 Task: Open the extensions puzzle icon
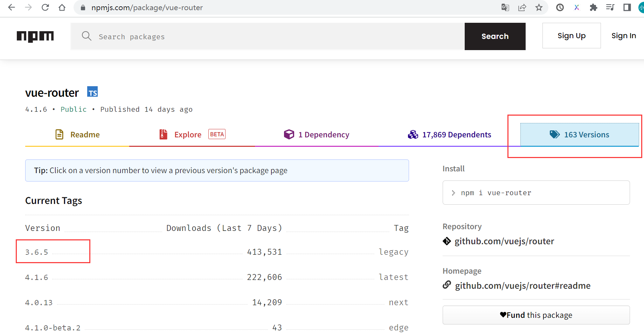point(593,7)
